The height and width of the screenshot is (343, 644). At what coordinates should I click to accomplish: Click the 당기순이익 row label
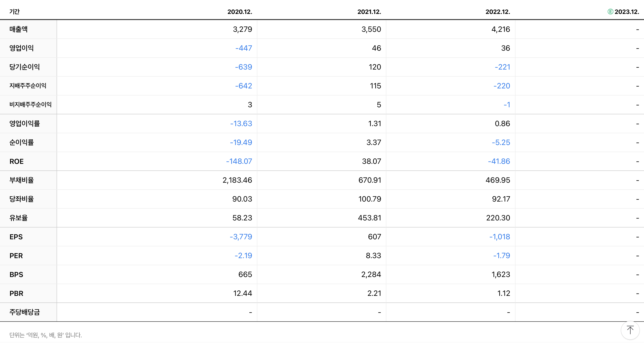point(25,67)
